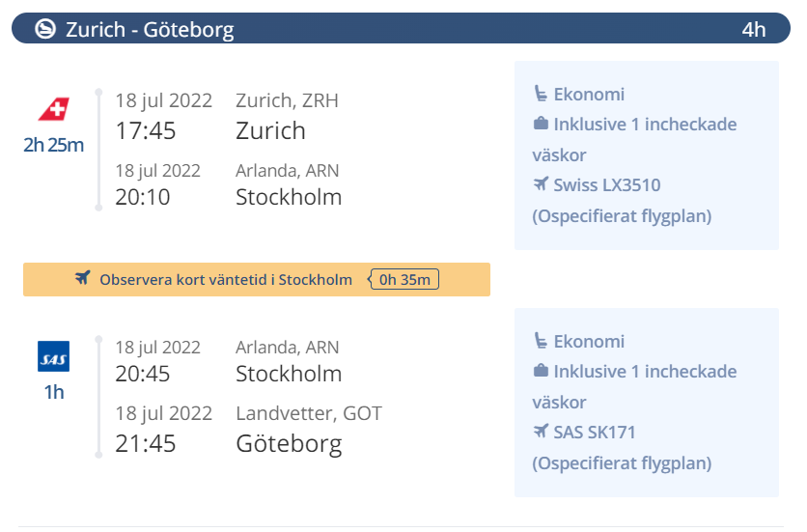Click the Swiss airline logo icon
Image resolution: width=807 pixels, height=532 pixels.
pyautogui.click(x=54, y=109)
